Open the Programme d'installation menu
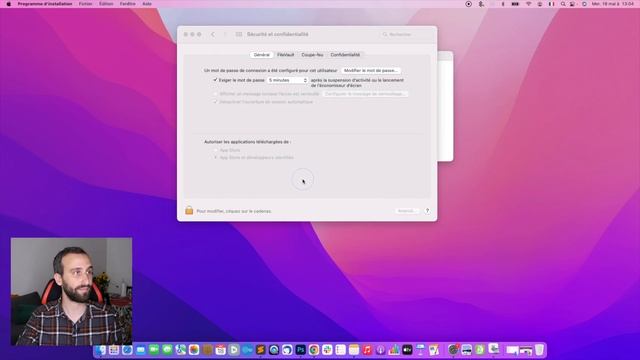Viewport: 640px width, 360px height. (x=45, y=4)
